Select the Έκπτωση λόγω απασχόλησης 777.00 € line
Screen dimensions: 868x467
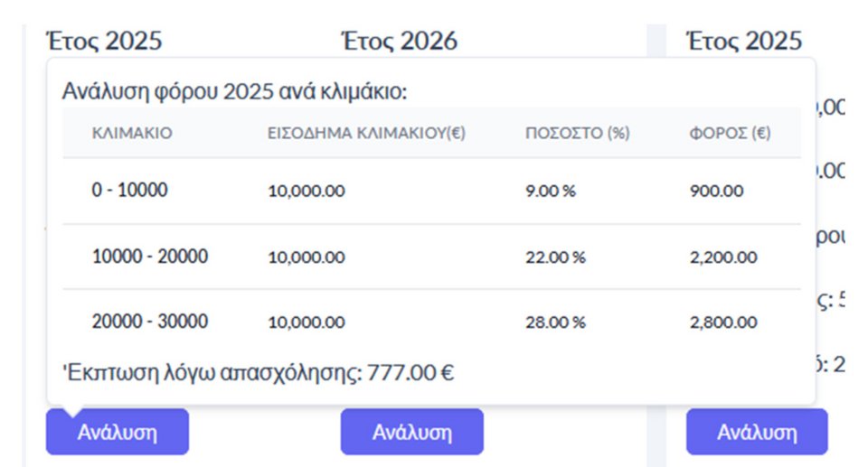(258, 372)
